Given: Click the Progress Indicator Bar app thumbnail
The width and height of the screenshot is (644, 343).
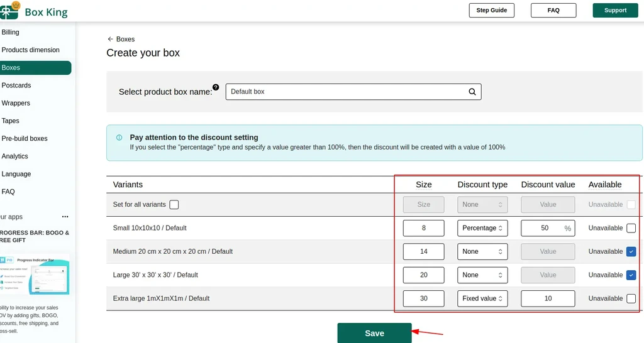Looking at the screenshot, I should coord(35,275).
